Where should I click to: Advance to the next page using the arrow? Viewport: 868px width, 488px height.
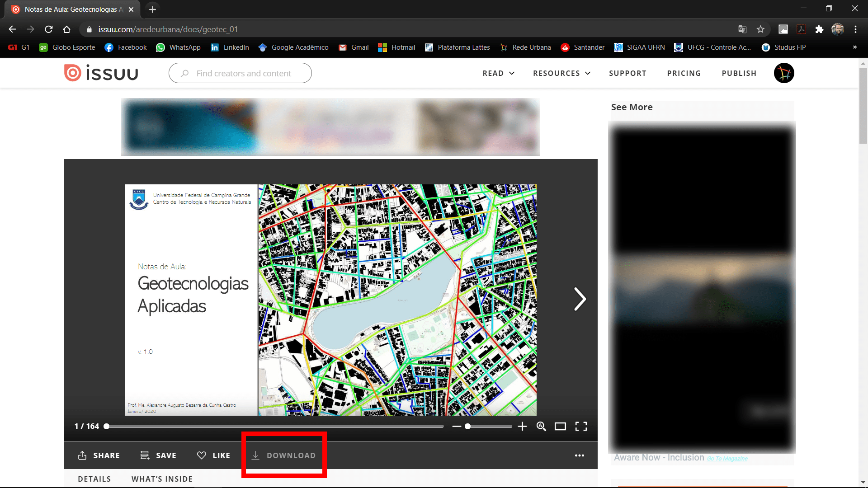tap(580, 299)
